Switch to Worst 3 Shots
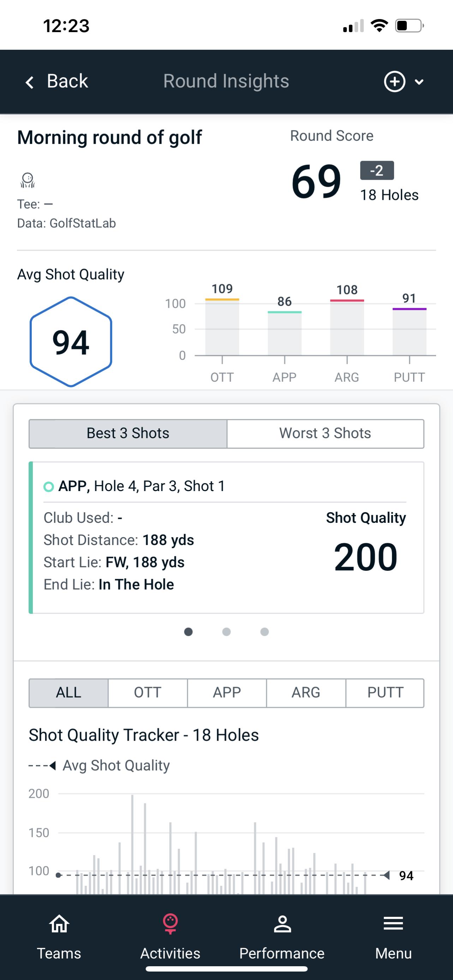Viewport: 453px width, 980px height. [x=325, y=433]
